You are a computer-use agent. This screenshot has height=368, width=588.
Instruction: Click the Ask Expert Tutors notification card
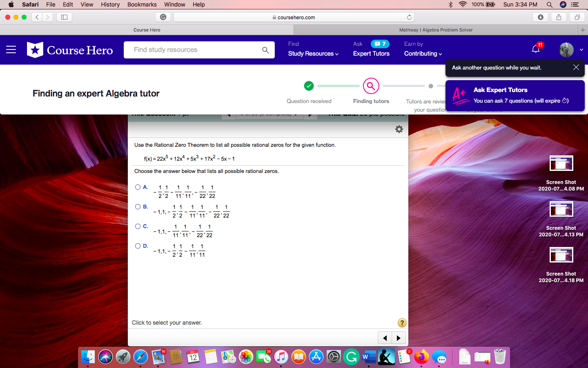click(x=515, y=96)
